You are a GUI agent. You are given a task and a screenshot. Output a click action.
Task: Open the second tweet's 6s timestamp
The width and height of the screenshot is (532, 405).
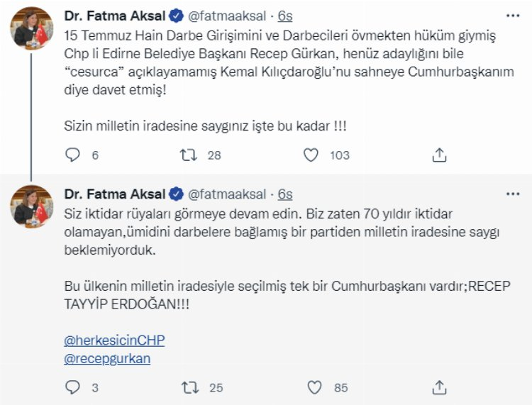285,194
